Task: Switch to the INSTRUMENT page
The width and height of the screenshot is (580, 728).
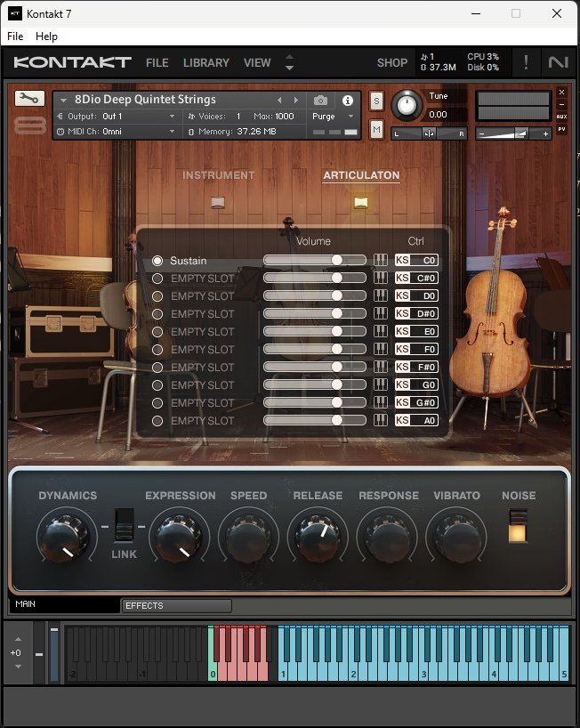Action: 218,176
